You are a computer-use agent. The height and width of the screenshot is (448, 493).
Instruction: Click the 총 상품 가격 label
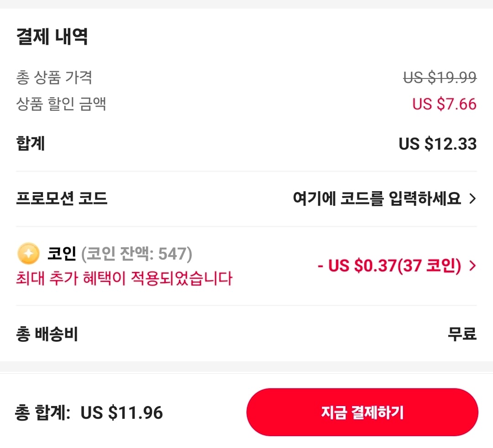[54, 78]
